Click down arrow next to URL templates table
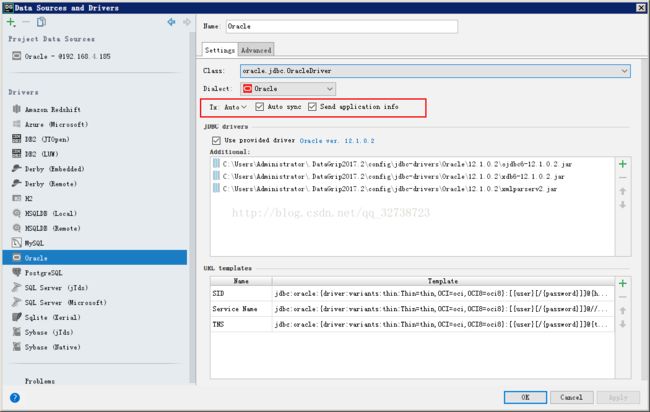Screen dimensions: 650x412 click(x=623, y=324)
